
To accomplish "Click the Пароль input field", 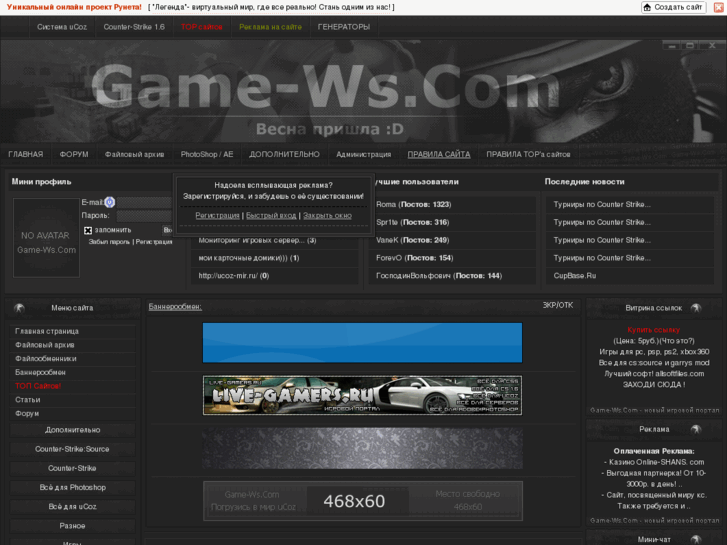I will click(144, 216).
